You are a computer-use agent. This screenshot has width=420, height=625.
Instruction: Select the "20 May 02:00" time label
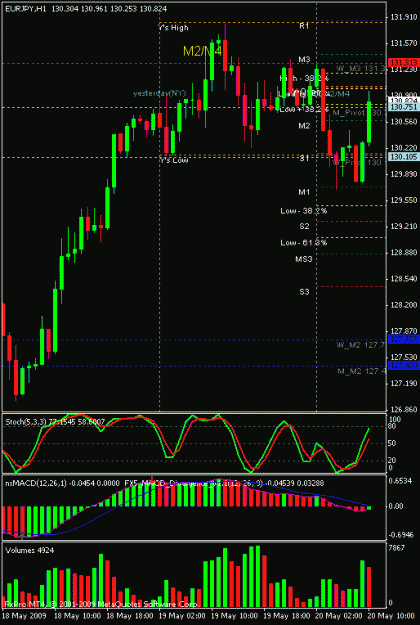click(x=338, y=616)
